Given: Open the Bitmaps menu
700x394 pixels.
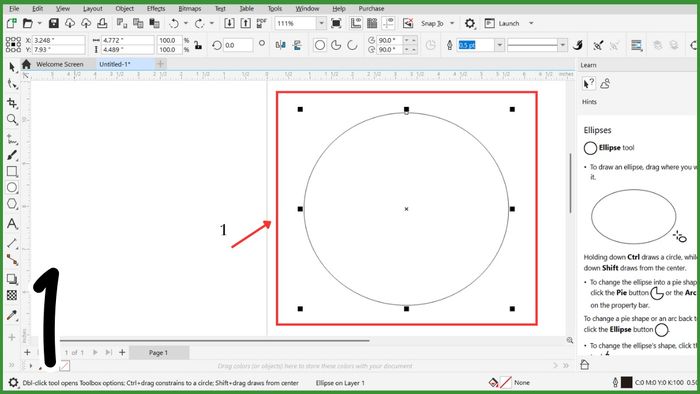Looking at the screenshot, I should [190, 8].
